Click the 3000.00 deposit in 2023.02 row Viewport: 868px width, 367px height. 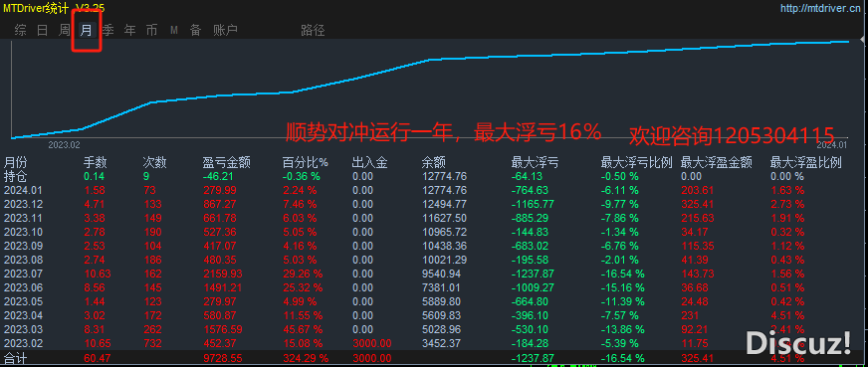pyautogui.click(x=371, y=343)
